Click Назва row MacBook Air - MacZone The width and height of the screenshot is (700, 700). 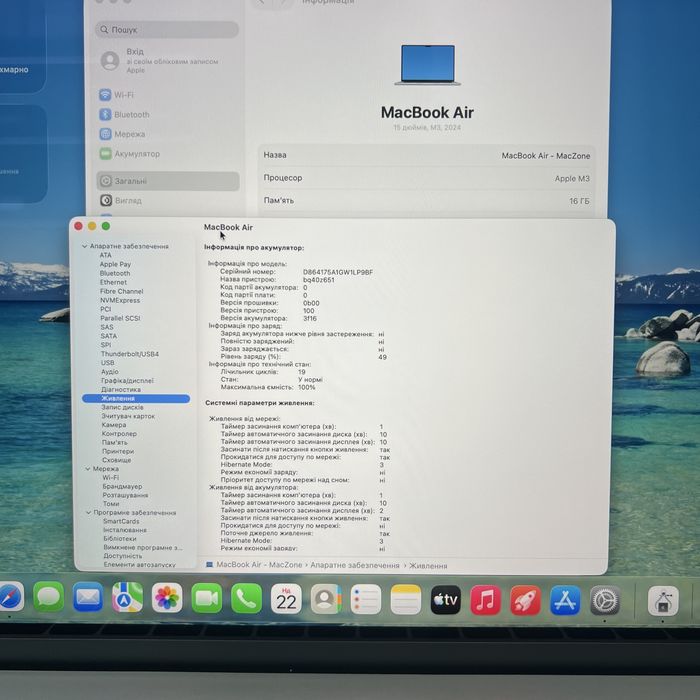pyautogui.click(x=426, y=155)
